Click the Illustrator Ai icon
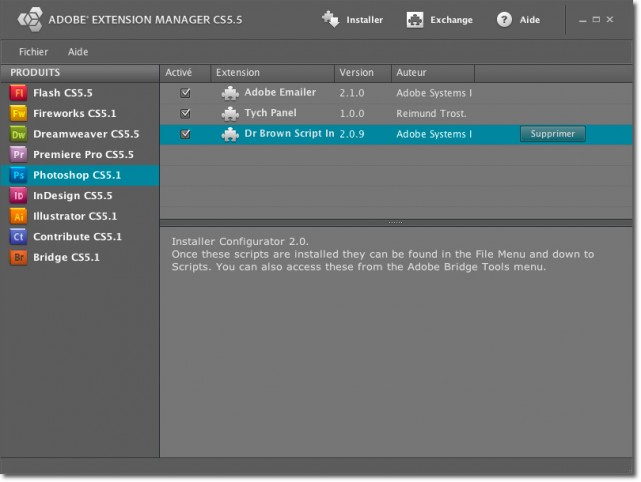641x482 pixels. (18, 216)
